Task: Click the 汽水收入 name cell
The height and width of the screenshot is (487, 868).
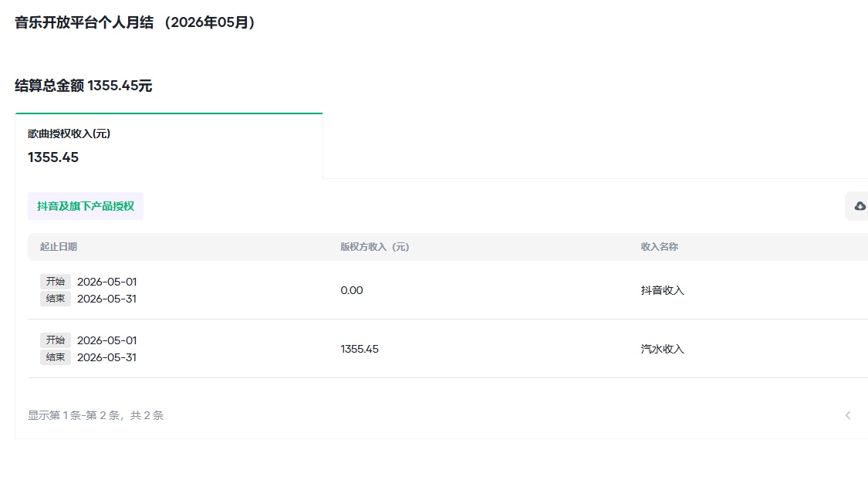Action: click(x=663, y=349)
